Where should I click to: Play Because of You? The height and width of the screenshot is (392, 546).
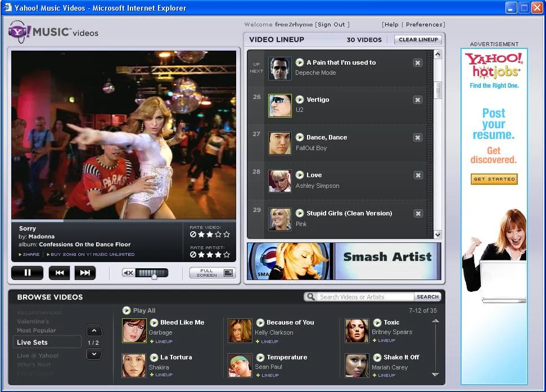coord(260,322)
